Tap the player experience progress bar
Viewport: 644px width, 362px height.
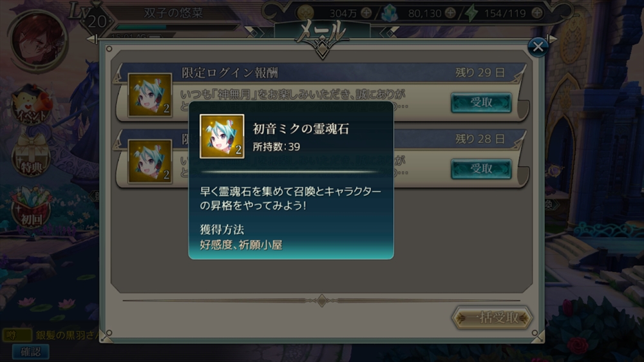point(176,27)
